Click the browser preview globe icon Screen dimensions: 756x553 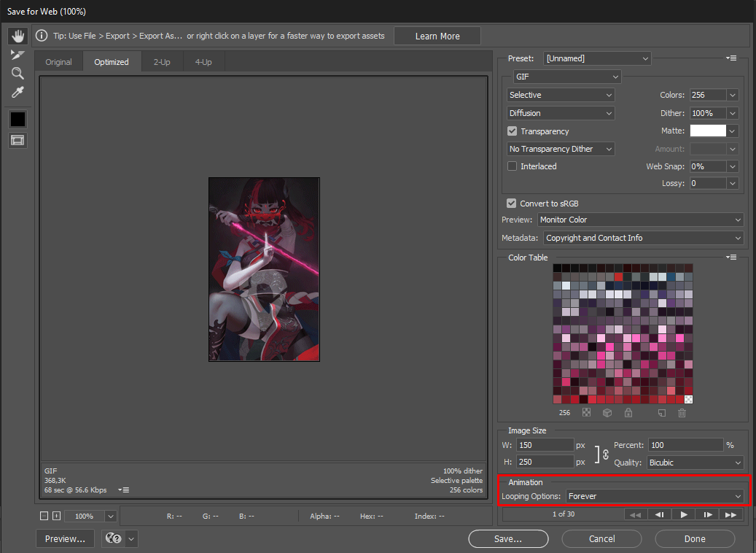click(x=114, y=538)
